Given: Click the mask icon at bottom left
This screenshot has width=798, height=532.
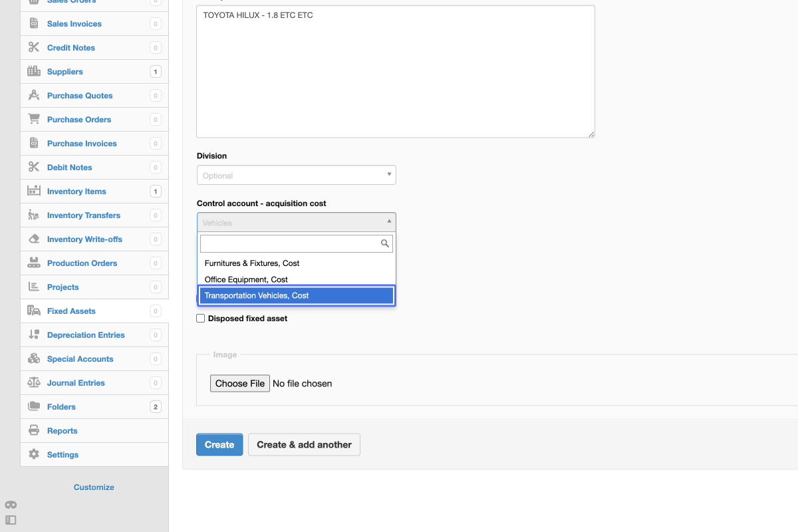Looking at the screenshot, I should pos(11,505).
